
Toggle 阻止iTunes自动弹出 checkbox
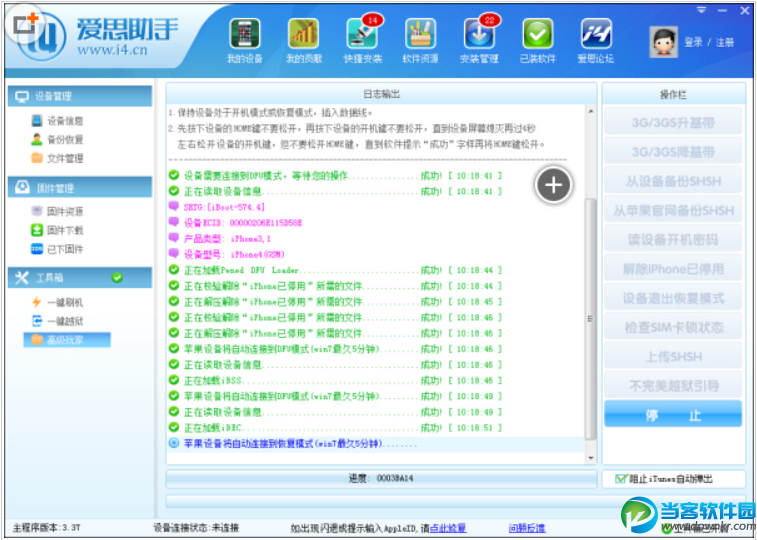(620, 479)
